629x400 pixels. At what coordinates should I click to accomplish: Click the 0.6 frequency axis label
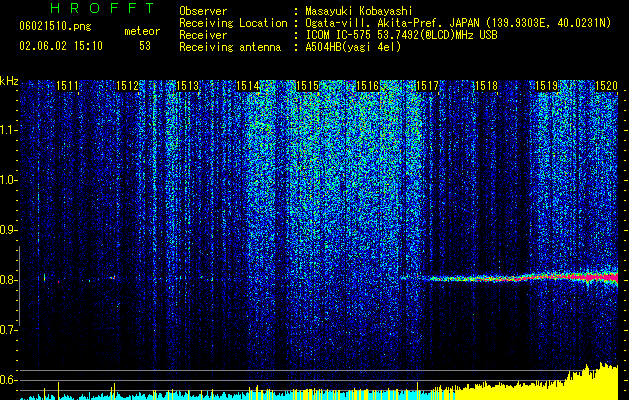tap(8, 380)
